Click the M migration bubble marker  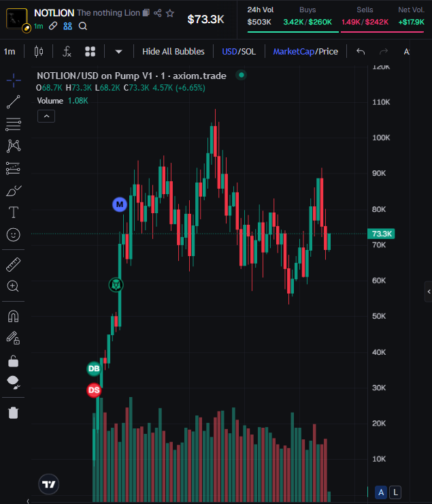point(120,204)
